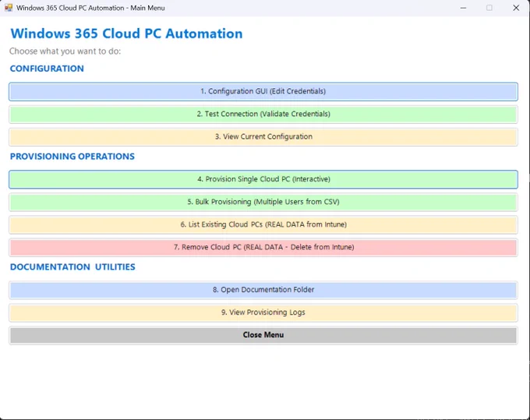Launch Bulk Provisioning from CSV

pyautogui.click(x=263, y=202)
